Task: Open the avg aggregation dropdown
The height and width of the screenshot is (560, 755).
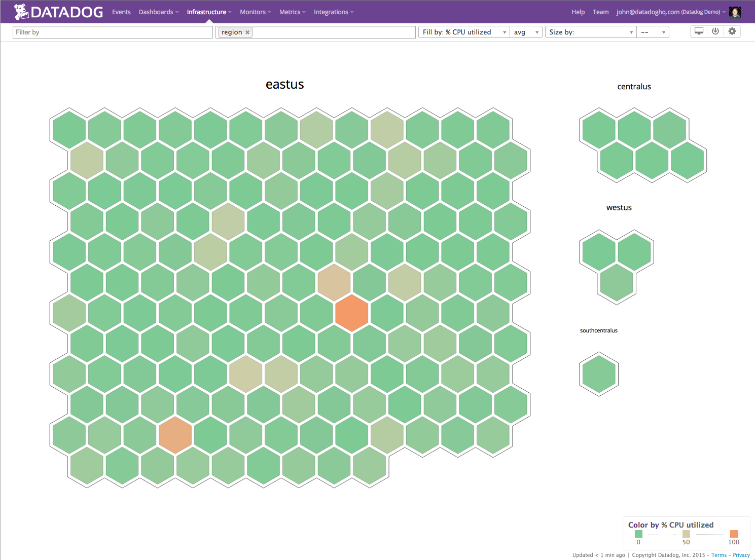Action: [x=526, y=32]
